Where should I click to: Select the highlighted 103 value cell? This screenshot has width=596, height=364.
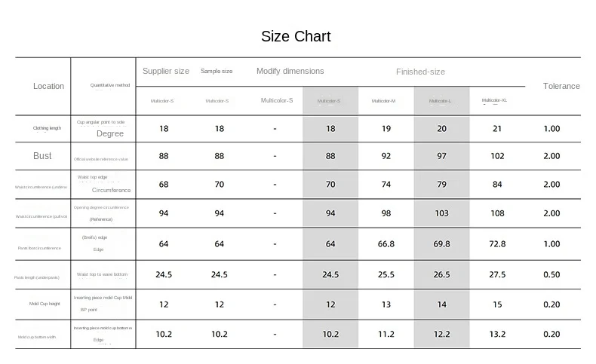442,213
